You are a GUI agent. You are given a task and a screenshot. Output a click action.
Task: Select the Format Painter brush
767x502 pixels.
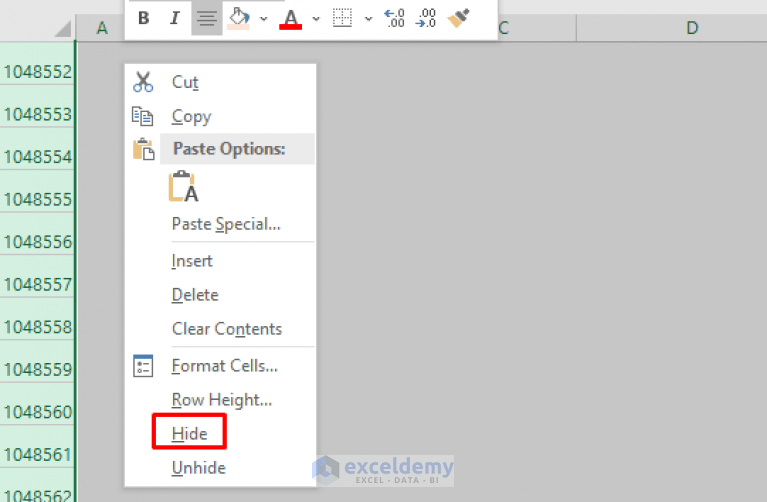pos(458,18)
